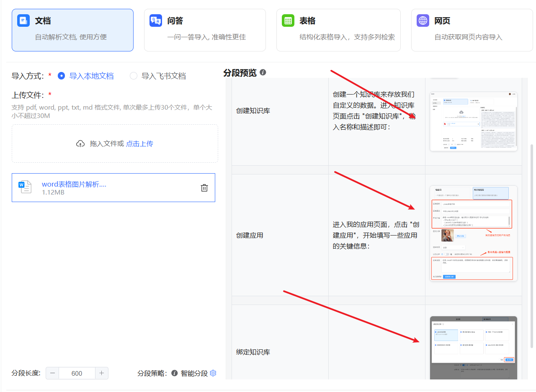Click the 网页 globe icon
The height and width of the screenshot is (392, 536).
tap(423, 20)
